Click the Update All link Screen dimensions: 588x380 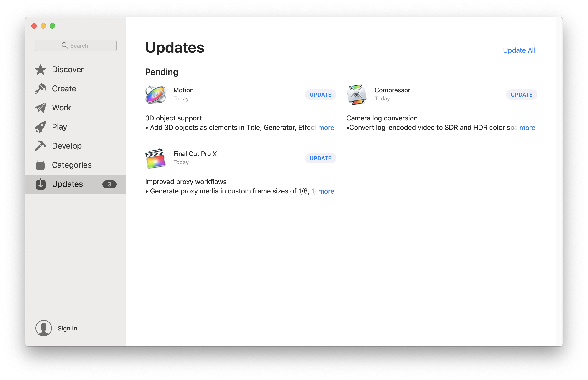pos(519,50)
